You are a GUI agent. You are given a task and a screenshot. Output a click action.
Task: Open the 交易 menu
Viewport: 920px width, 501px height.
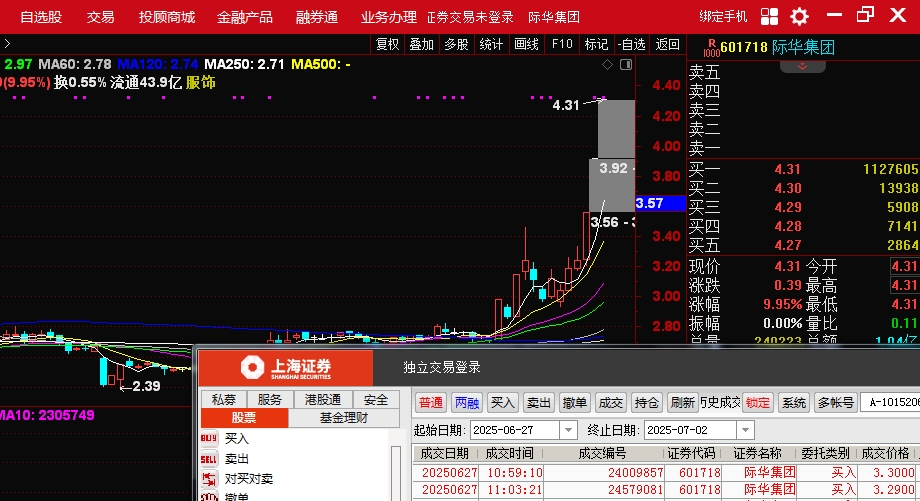click(x=100, y=17)
